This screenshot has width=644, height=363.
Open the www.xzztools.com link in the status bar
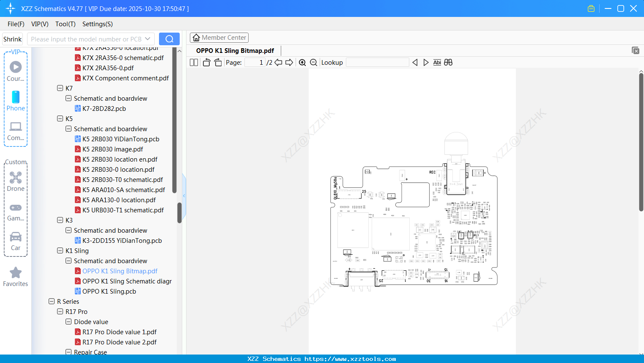[x=350, y=359]
